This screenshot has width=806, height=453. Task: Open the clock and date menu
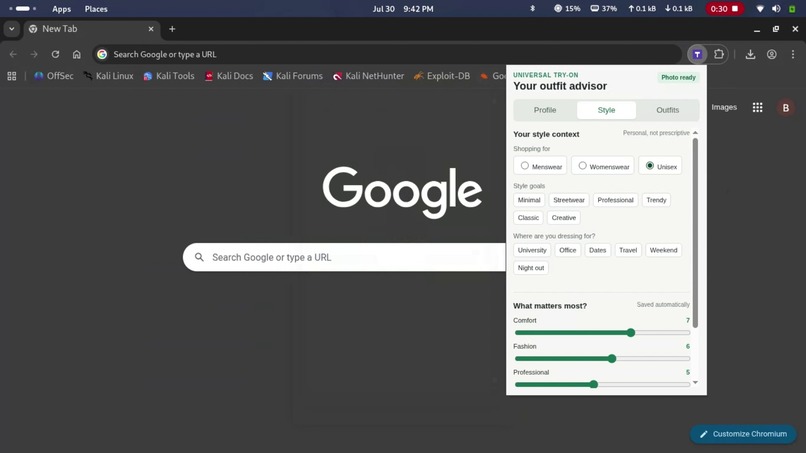403,9
